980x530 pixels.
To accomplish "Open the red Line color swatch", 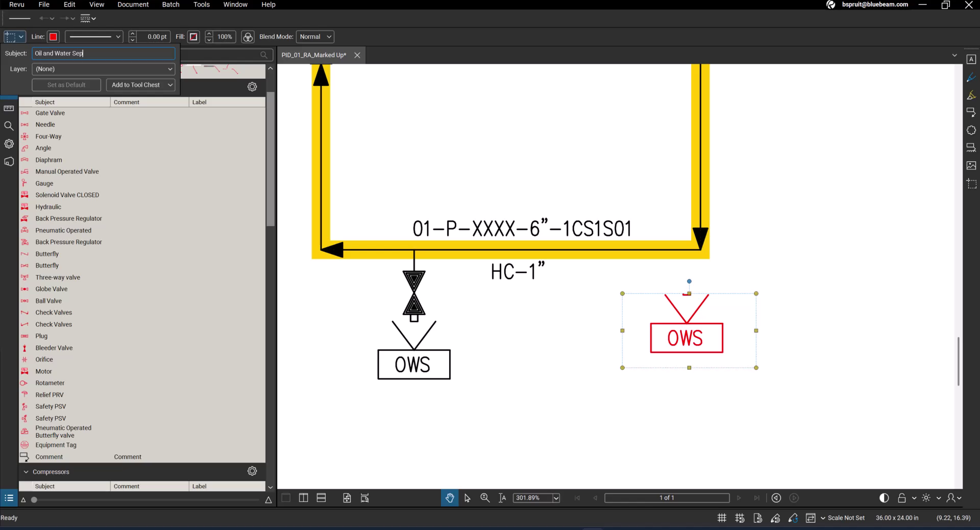I will 52,36.
